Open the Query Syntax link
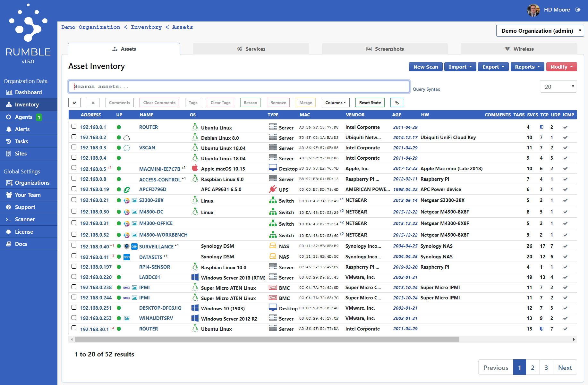 tap(426, 89)
